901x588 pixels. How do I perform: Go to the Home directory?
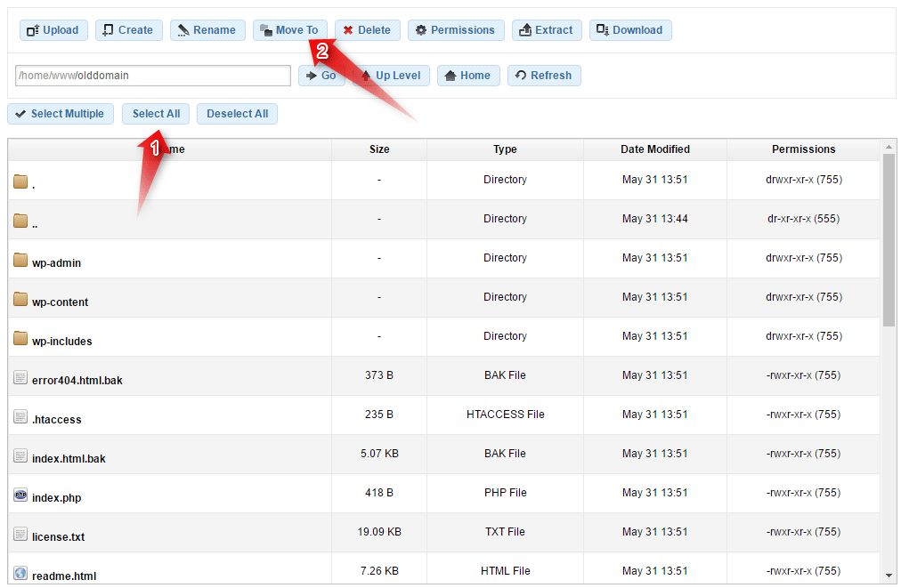click(467, 76)
